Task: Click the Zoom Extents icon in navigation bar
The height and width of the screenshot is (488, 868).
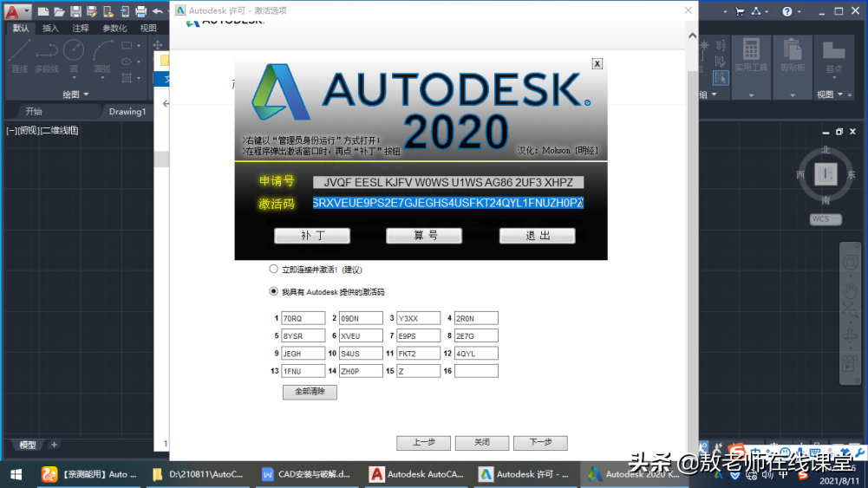Action: [x=851, y=309]
